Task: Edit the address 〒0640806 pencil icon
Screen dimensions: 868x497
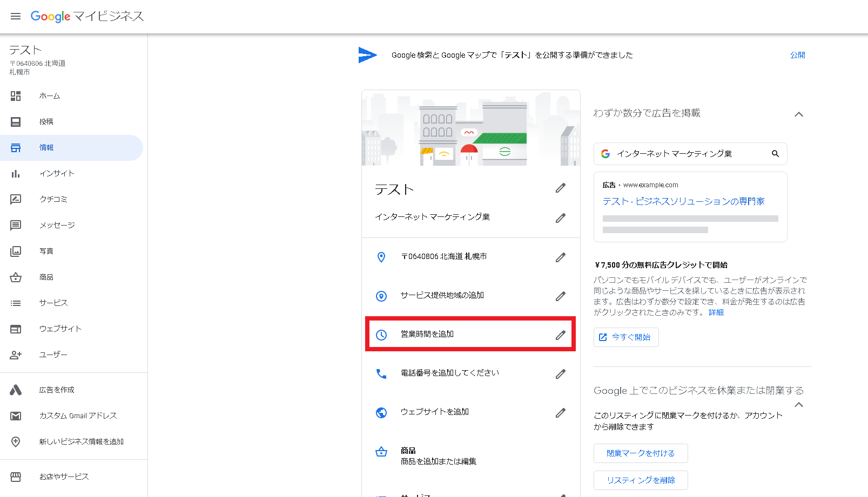Action: coord(561,257)
